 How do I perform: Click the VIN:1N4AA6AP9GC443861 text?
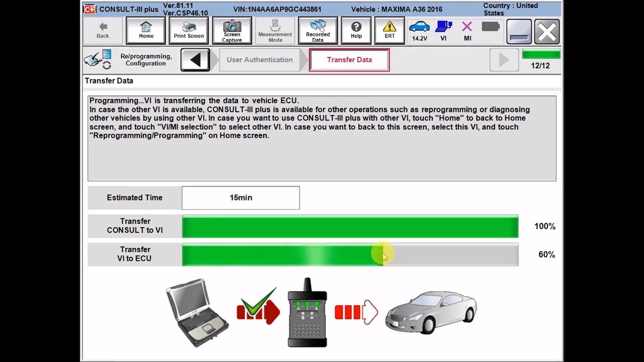pyautogui.click(x=277, y=10)
